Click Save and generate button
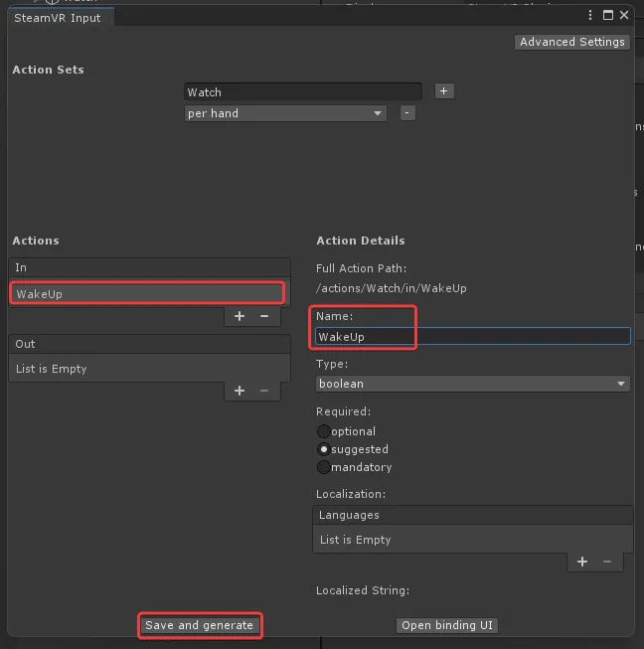This screenshot has height=649, width=644. (200, 625)
